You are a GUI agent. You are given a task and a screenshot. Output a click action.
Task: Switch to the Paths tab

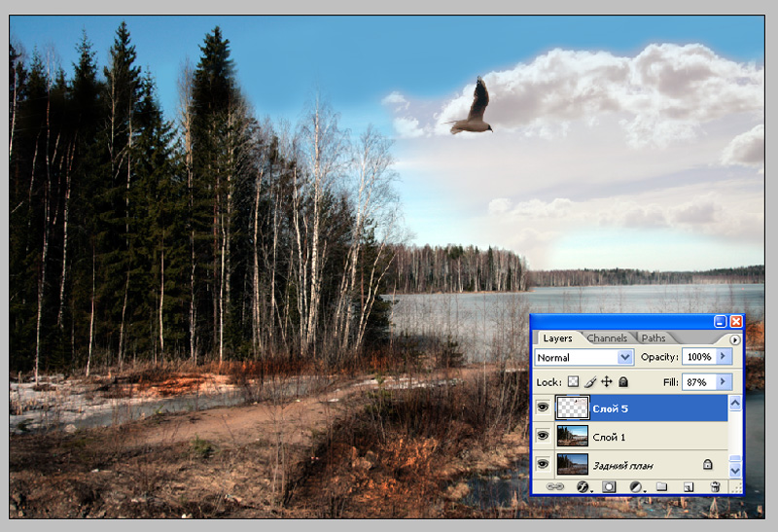click(654, 337)
